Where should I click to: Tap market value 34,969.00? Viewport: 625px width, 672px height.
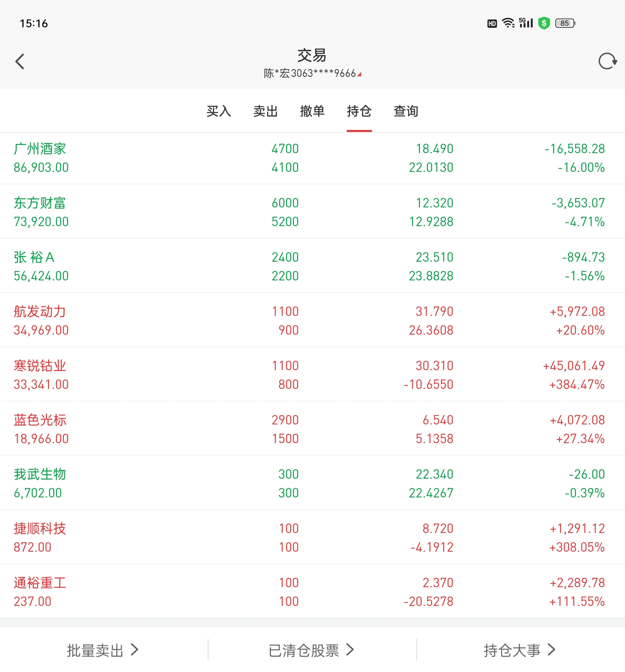click(41, 330)
